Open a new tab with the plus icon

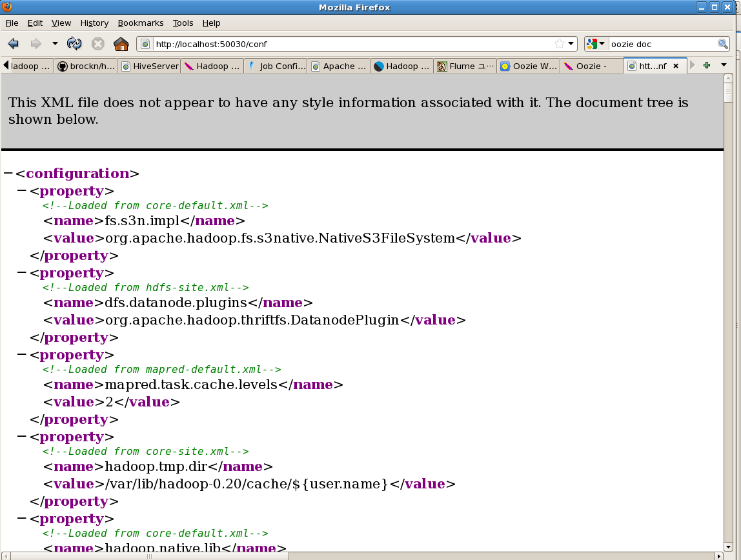click(x=707, y=65)
